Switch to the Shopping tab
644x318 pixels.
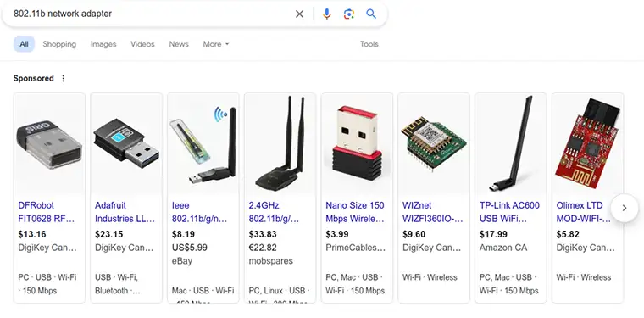pos(59,44)
